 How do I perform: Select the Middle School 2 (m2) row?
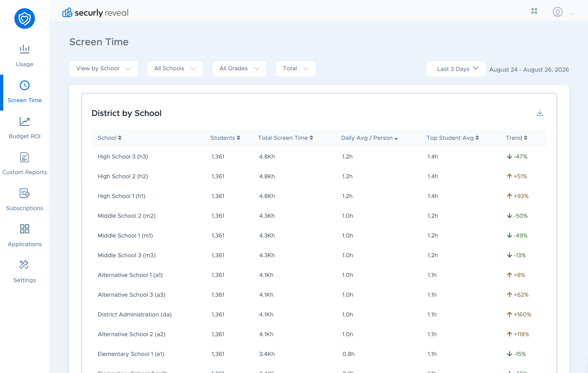click(x=319, y=216)
